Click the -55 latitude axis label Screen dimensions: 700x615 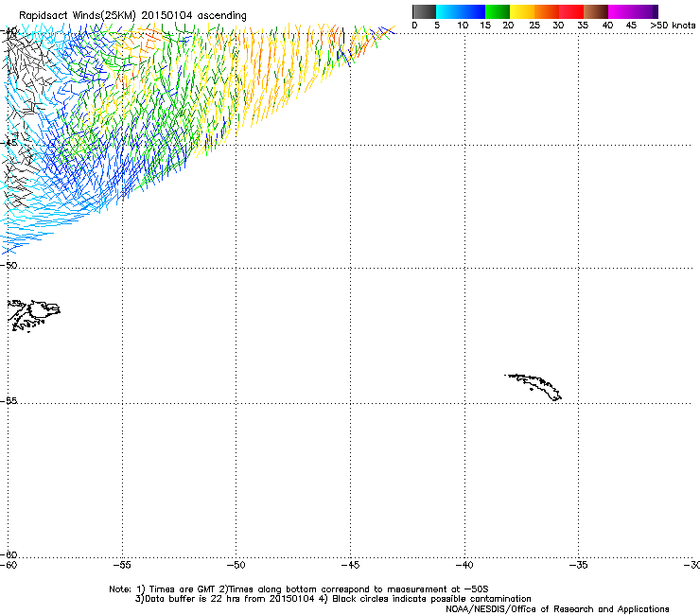tap(9, 401)
